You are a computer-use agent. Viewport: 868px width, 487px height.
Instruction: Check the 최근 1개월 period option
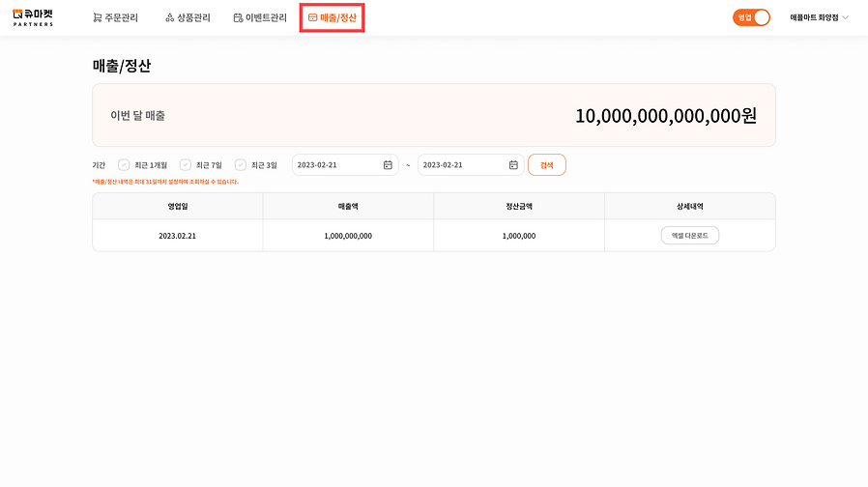pyautogui.click(x=124, y=165)
